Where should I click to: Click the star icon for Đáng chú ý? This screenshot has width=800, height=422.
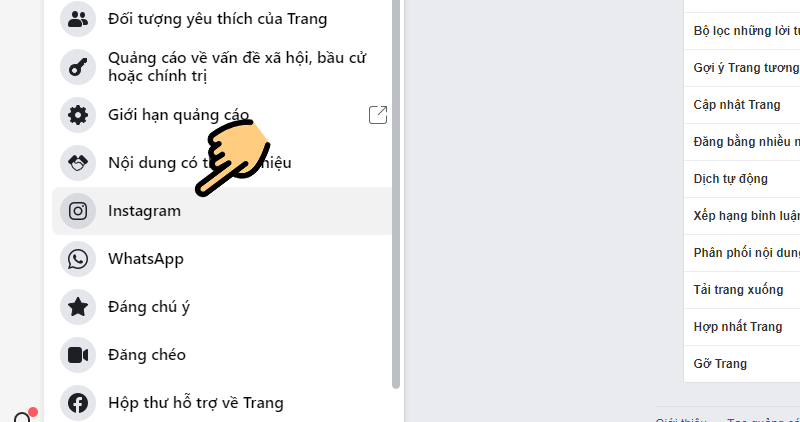coord(78,307)
